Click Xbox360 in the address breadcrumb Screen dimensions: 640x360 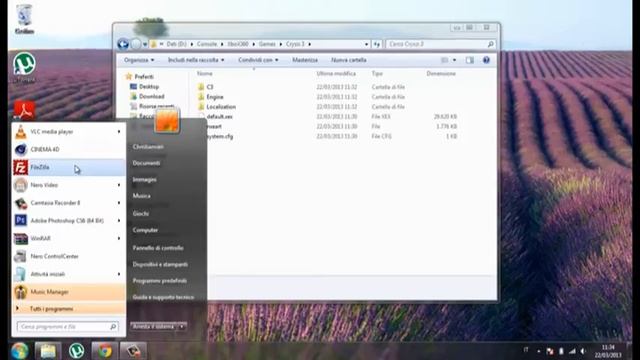coord(238,44)
